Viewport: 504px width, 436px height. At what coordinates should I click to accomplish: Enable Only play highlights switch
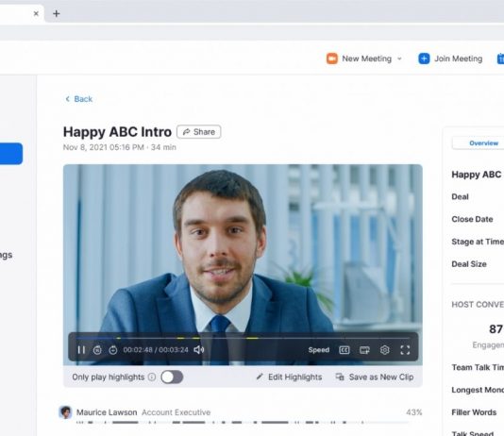[172, 377]
